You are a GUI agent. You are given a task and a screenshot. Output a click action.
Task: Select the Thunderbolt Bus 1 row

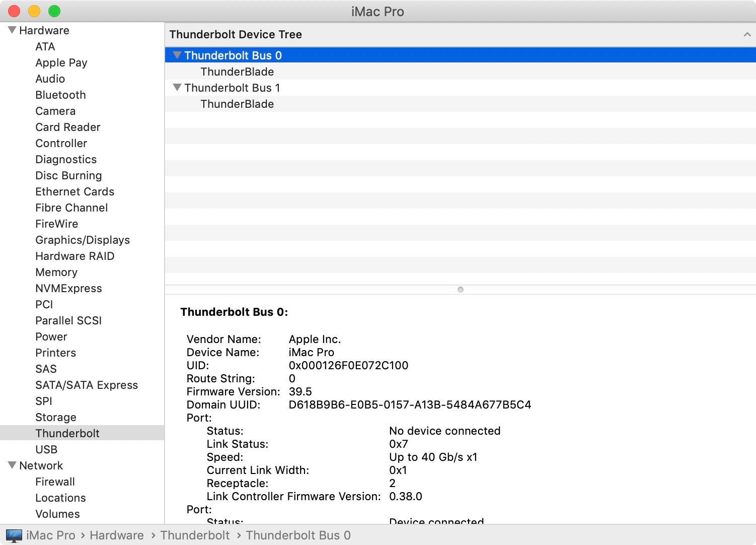coord(461,88)
